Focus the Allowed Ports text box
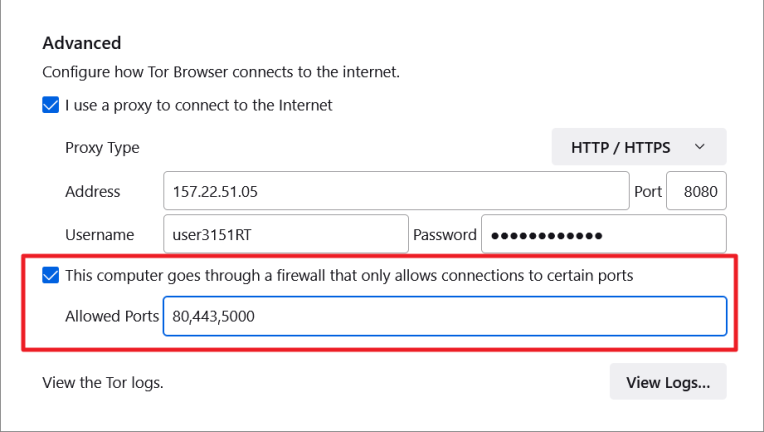The width and height of the screenshot is (764, 432). (444, 317)
